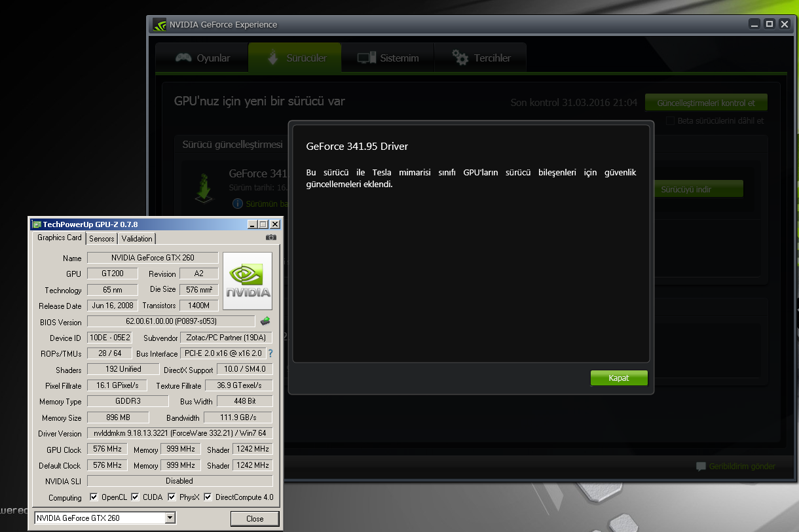Select the DirectX Support 10.0 / SM4.0 value
This screenshot has height=532, width=799.
click(245, 370)
